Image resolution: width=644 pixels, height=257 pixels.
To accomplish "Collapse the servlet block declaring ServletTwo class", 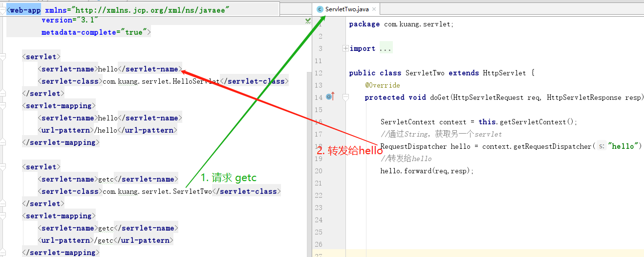I will [x=4, y=167].
